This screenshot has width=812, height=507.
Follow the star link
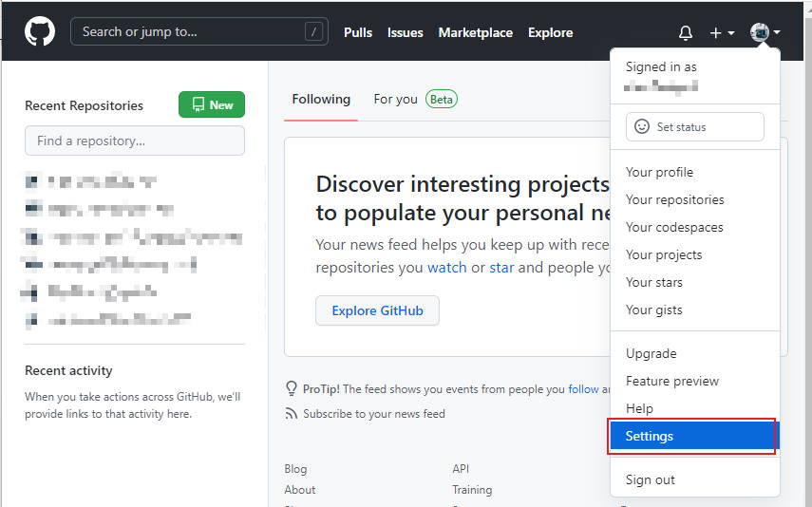[501, 267]
